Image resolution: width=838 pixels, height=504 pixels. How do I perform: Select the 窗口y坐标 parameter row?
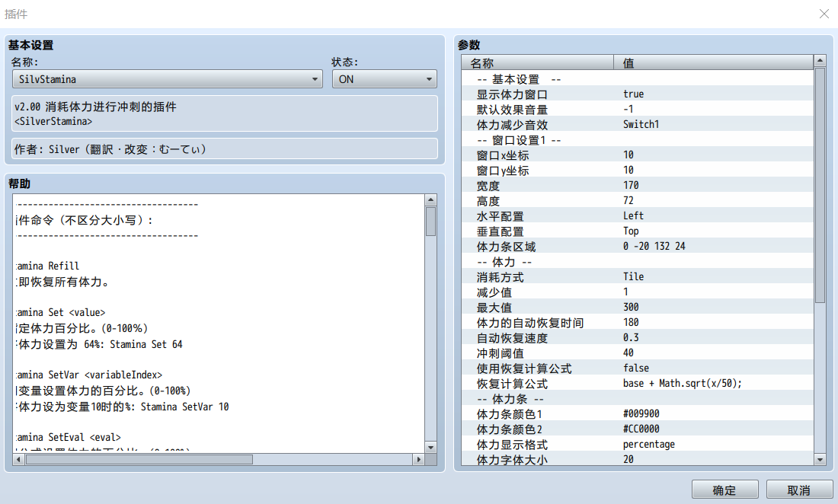click(638, 171)
